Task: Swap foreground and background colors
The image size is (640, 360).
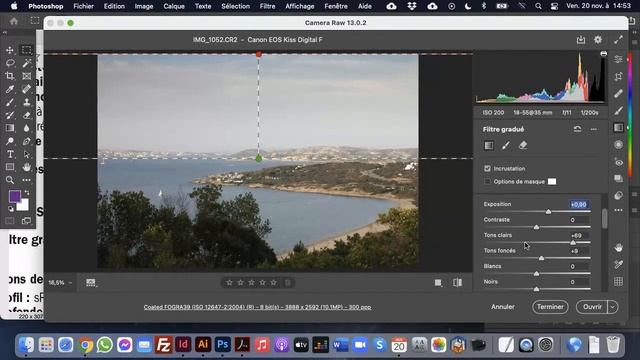Action: [27, 192]
